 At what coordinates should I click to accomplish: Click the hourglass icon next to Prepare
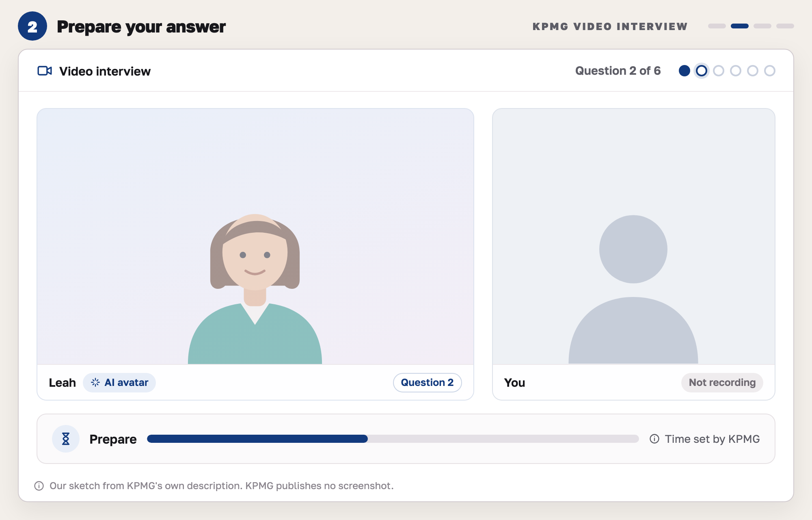pos(66,439)
